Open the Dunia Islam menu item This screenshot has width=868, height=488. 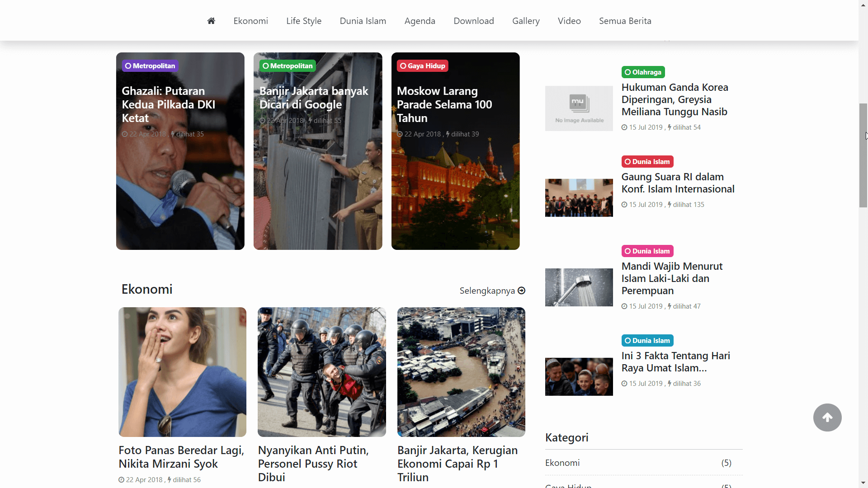tap(363, 21)
